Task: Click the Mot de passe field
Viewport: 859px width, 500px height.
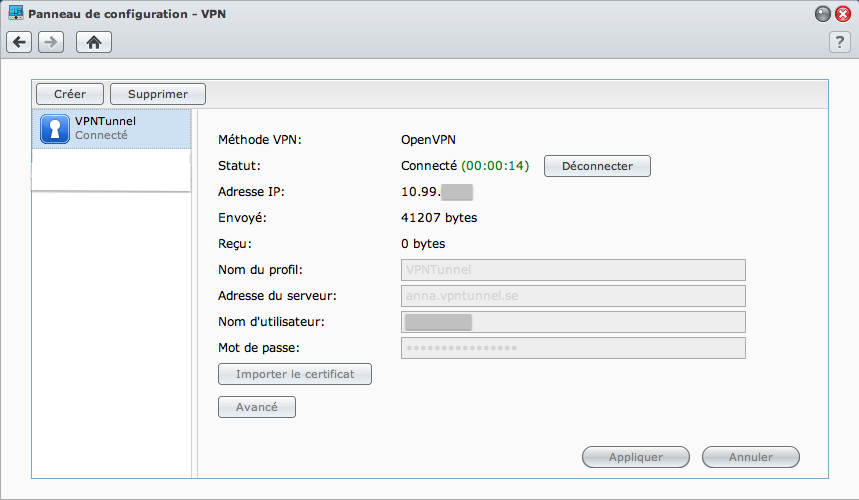Action: pos(573,348)
